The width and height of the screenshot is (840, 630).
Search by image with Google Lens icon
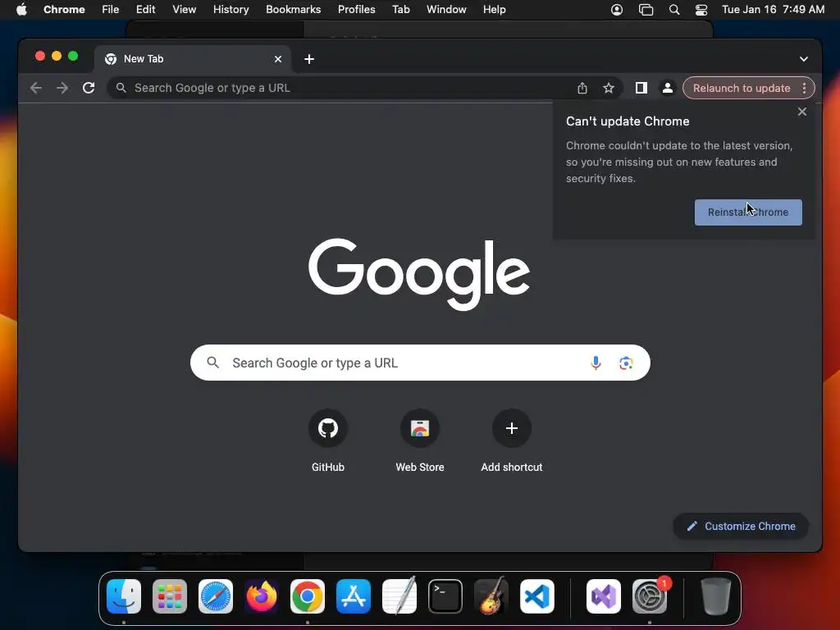point(626,363)
